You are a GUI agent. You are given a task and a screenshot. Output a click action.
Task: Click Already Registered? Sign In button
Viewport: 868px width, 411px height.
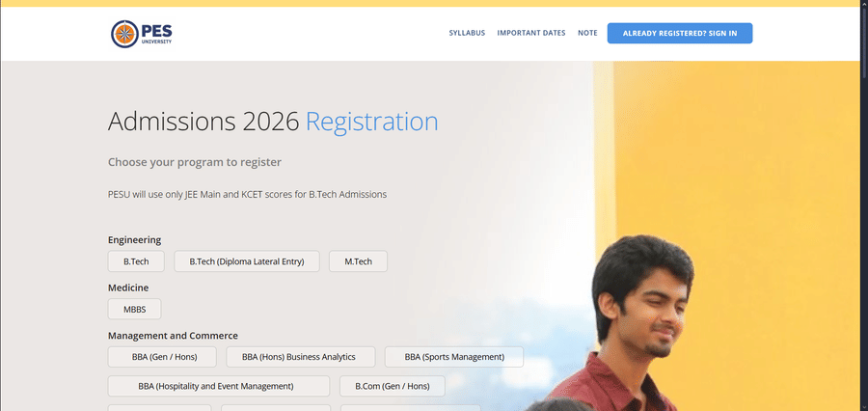pyautogui.click(x=680, y=33)
